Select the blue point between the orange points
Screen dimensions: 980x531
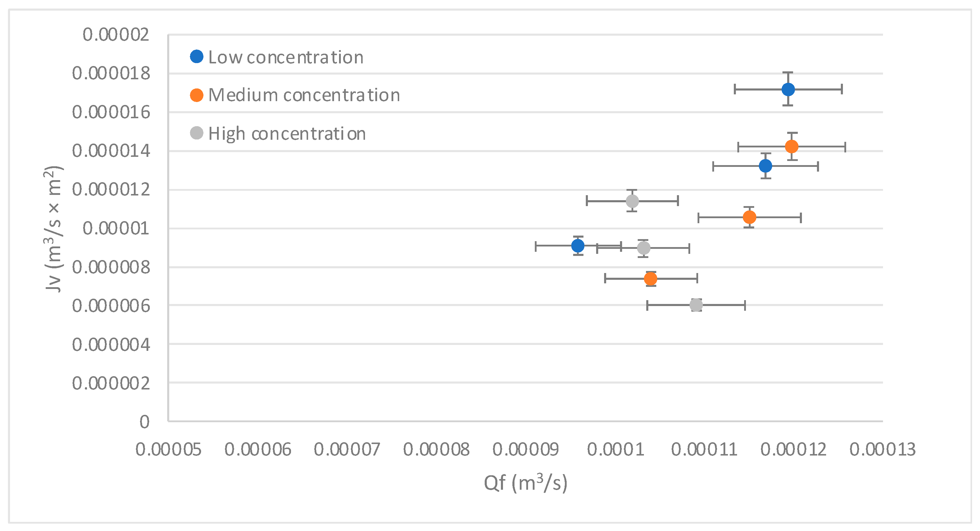pos(765,166)
